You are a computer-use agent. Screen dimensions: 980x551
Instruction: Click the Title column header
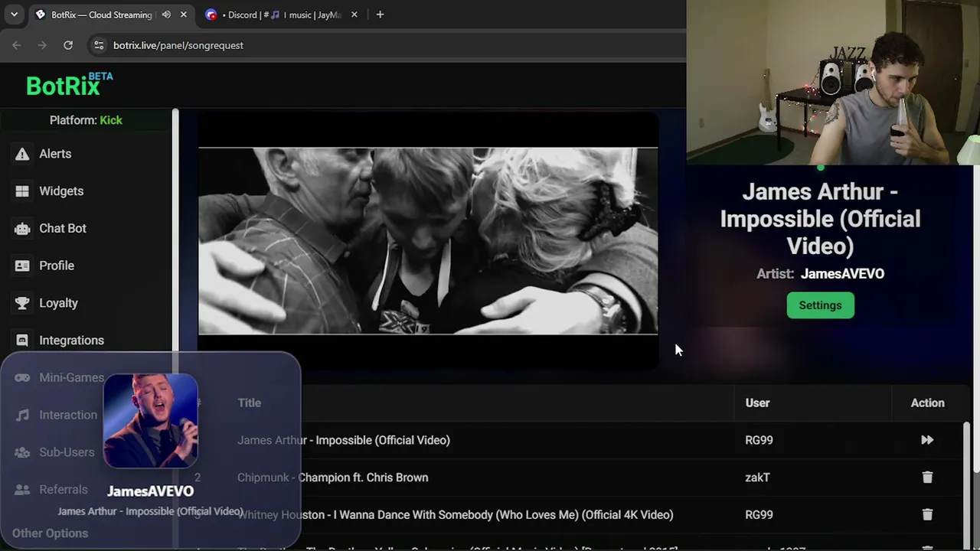(249, 403)
